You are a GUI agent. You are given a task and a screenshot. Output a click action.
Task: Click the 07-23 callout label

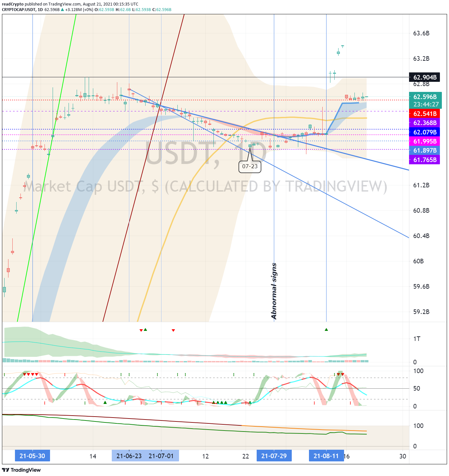(x=250, y=167)
